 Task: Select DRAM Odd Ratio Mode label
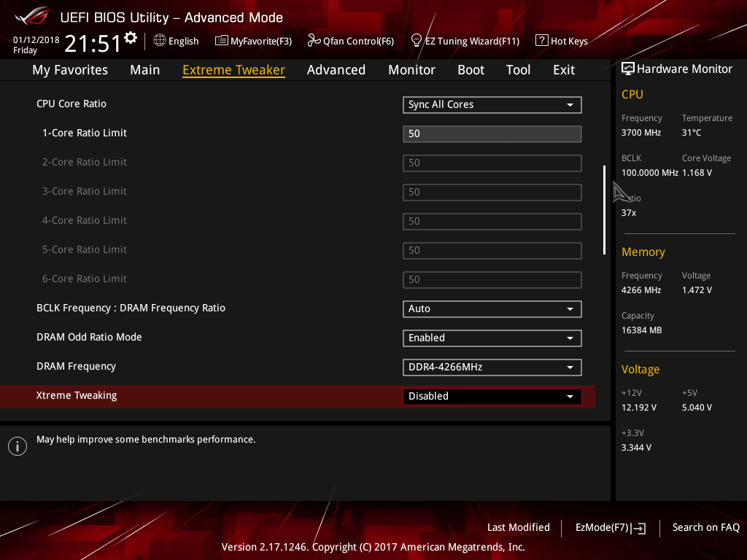(x=89, y=337)
